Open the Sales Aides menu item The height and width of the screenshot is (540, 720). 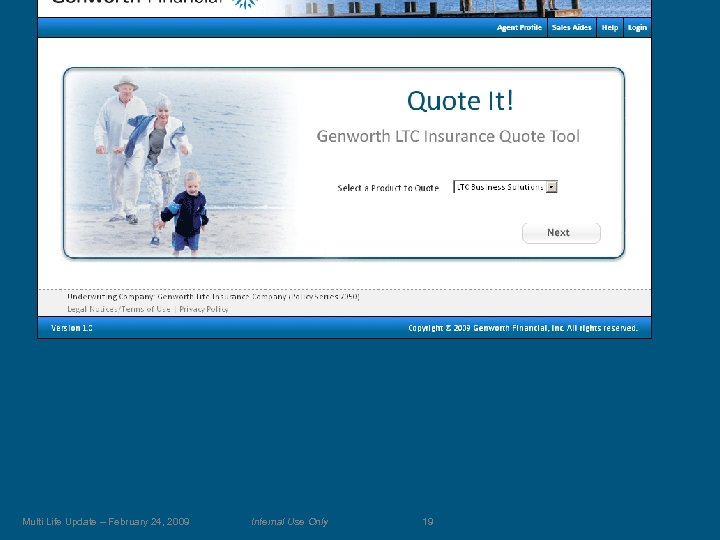coord(571,28)
